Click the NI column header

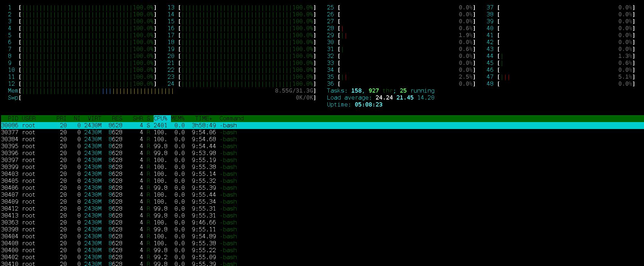[77, 118]
